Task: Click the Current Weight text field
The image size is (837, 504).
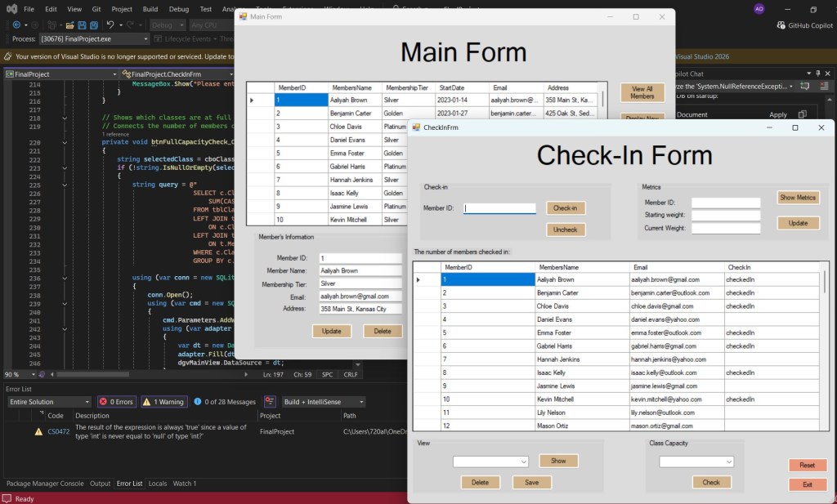Action: [726, 228]
